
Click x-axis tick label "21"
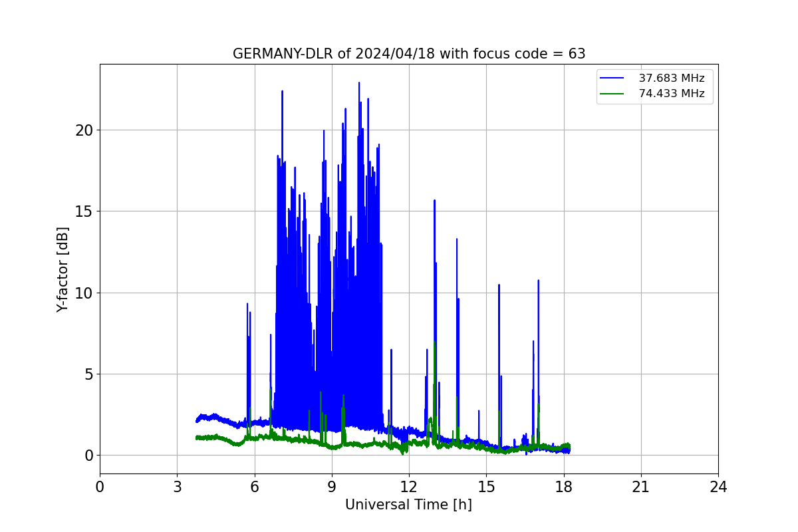641,487
